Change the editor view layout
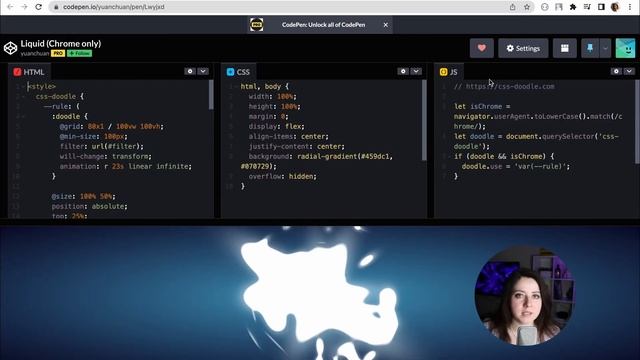Image resolution: width=640 pixels, height=360 pixels. click(x=564, y=48)
